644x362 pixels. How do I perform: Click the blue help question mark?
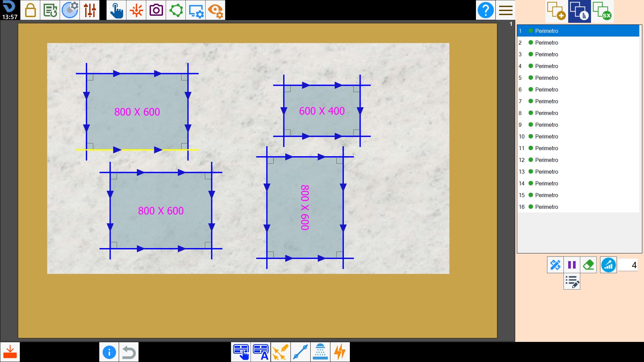(485, 10)
